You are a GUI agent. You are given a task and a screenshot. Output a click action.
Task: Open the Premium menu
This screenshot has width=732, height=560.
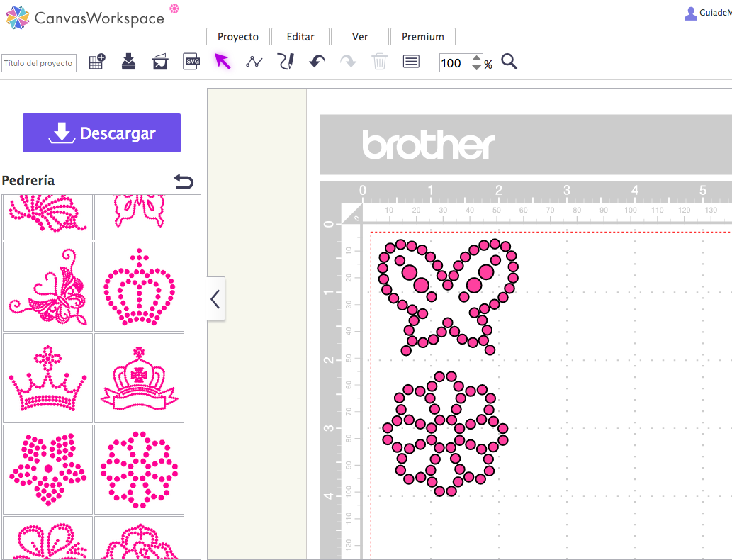click(423, 36)
